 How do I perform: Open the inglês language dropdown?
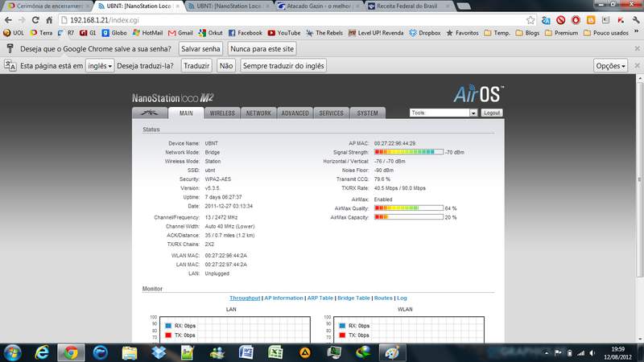pyautogui.click(x=99, y=66)
